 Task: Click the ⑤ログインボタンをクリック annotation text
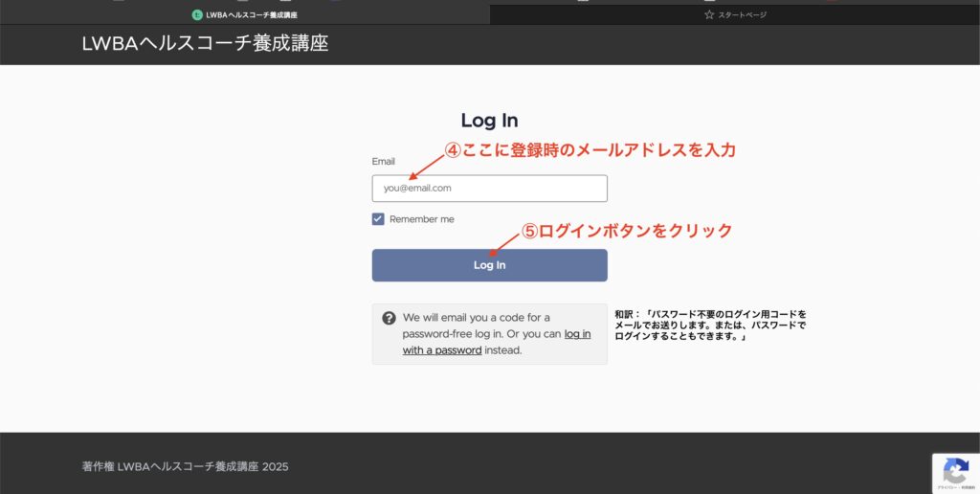(x=627, y=231)
